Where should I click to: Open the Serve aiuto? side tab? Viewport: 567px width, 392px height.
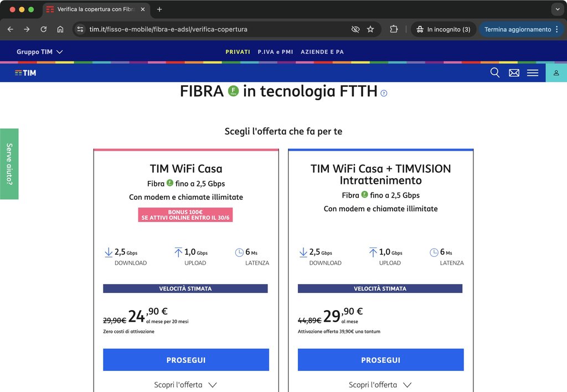pyautogui.click(x=9, y=164)
